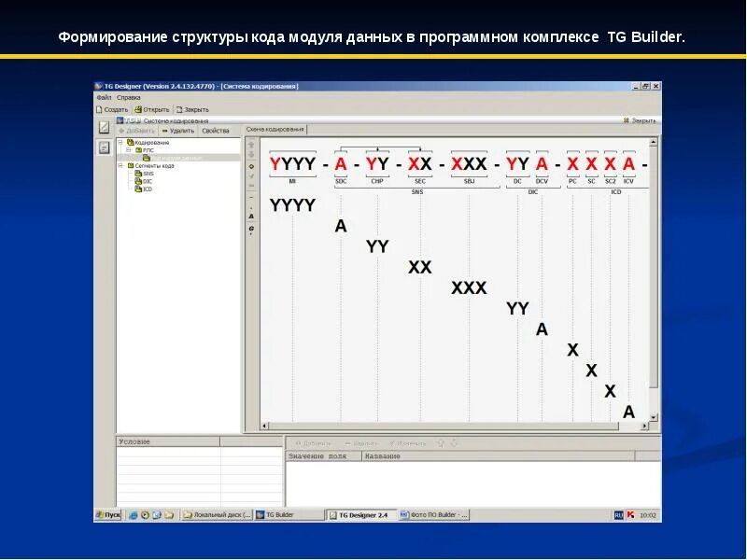Viewport: 747px width, 560px height.
Task: Select the YY field labeled DC in header
Action: click(x=517, y=164)
